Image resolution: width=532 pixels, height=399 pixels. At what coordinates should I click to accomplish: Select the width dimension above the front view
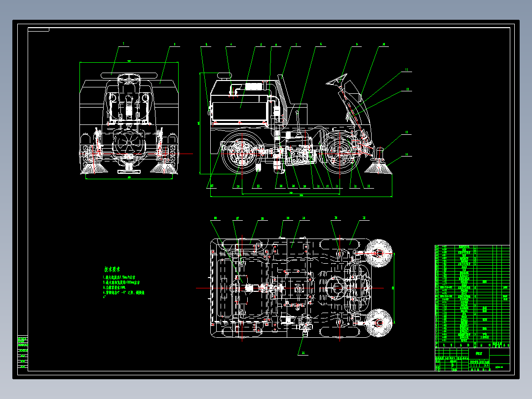pyautogui.click(x=129, y=62)
